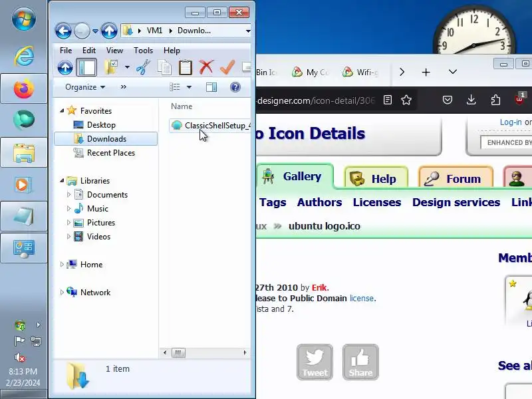Copy selection using the toolbar copy icon

point(164,68)
